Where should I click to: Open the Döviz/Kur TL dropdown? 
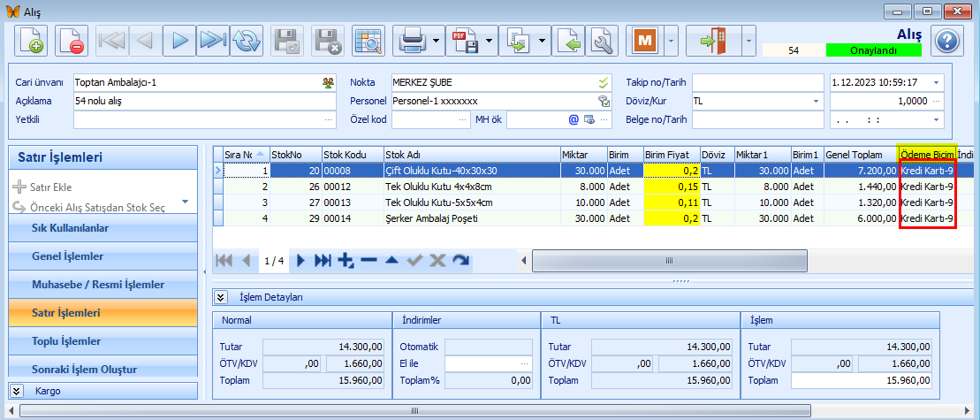(816, 101)
